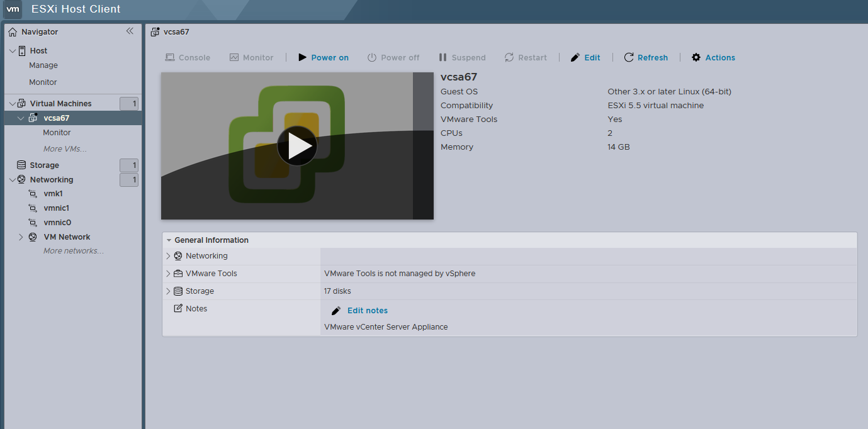Click the Suspend pause icon in toolbar
This screenshot has width=868, height=429.
coord(443,57)
